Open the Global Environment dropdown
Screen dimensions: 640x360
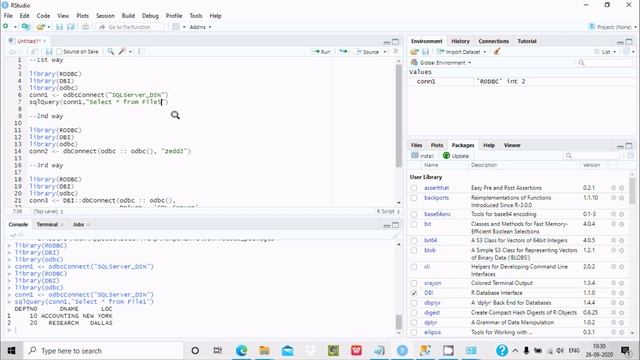click(x=441, y=62)
